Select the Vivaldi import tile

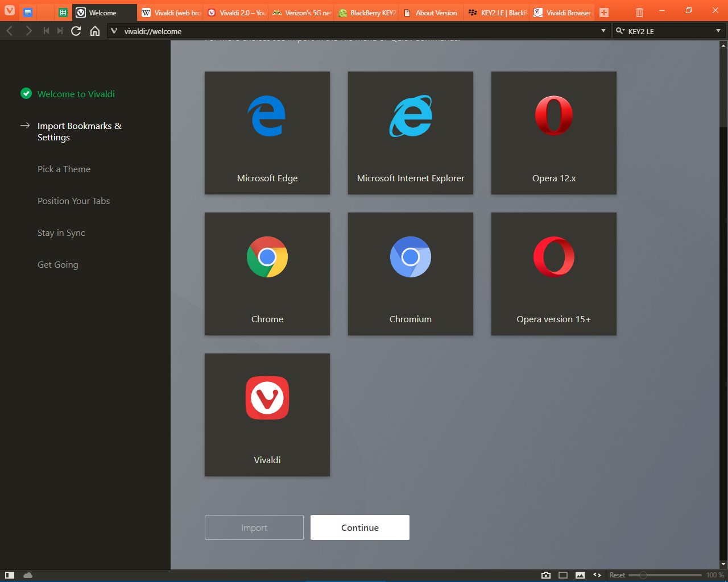[267, 415]
